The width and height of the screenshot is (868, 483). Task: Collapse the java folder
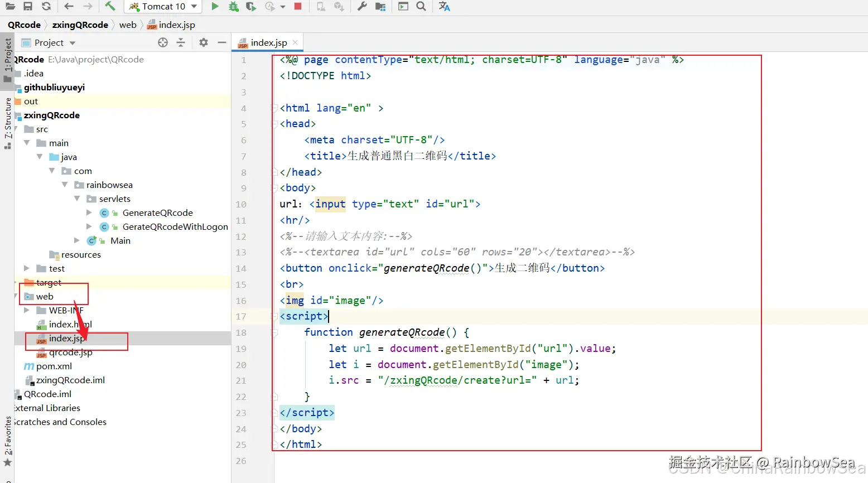click(x=40, y=157)
